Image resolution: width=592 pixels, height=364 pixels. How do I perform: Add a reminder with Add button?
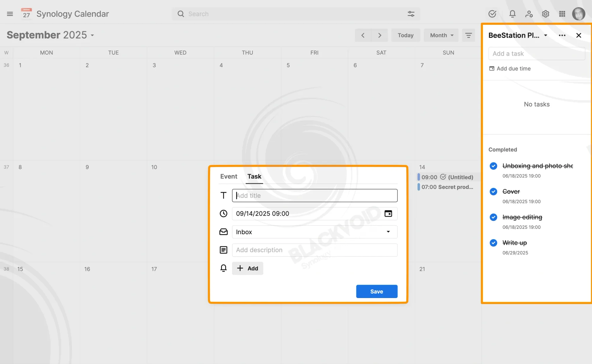pos(247,268)
